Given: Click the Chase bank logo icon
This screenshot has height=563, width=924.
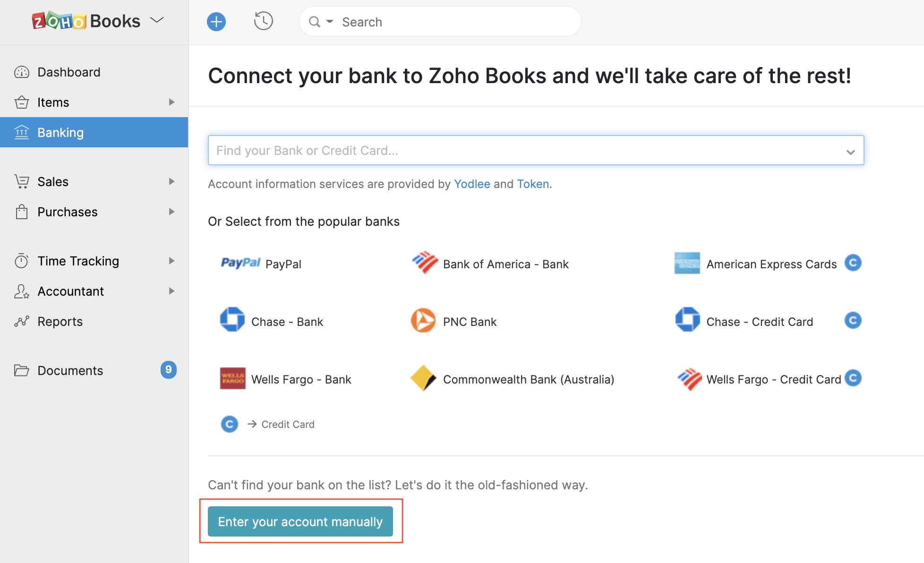Looking at the screenshot, I should (x=233, y=321).
